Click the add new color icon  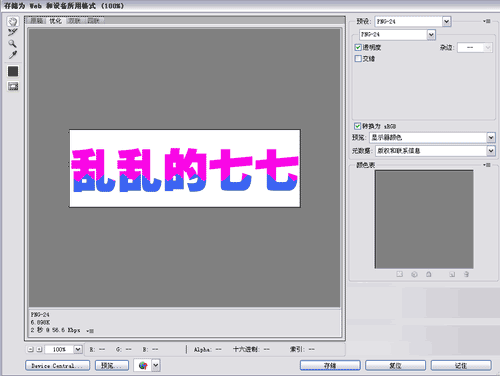452,274
